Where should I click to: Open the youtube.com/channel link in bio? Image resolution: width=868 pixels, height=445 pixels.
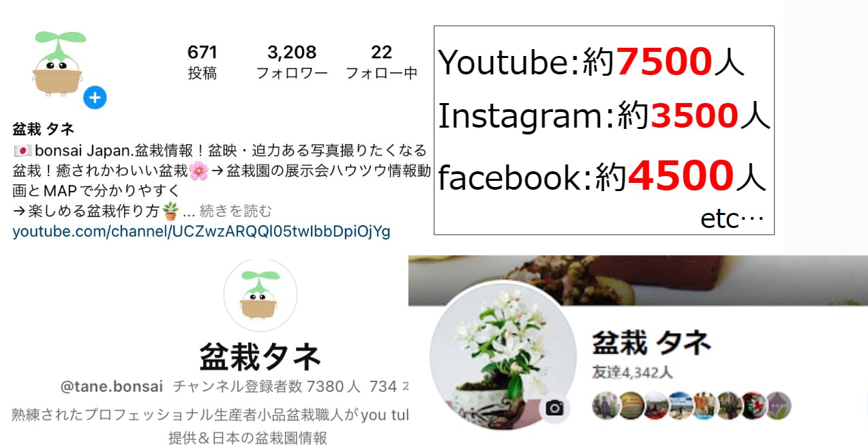[202, 231]
